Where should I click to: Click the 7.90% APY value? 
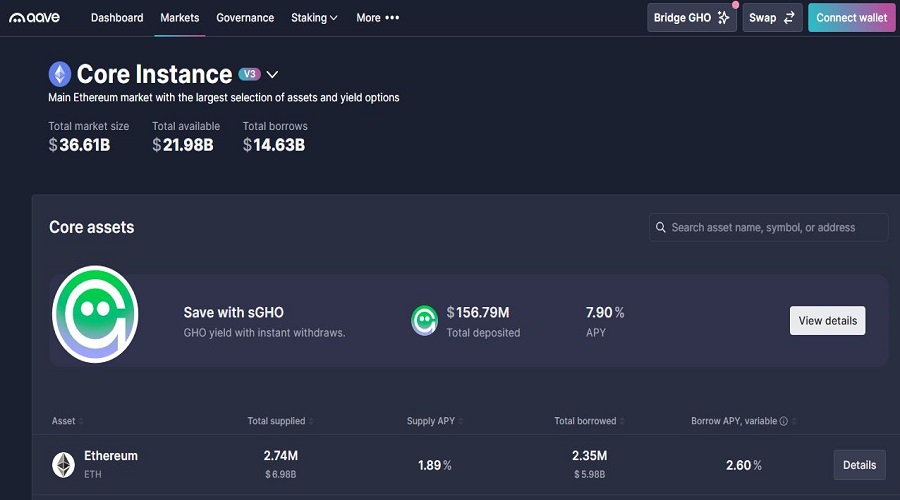(x=605, y=312)
